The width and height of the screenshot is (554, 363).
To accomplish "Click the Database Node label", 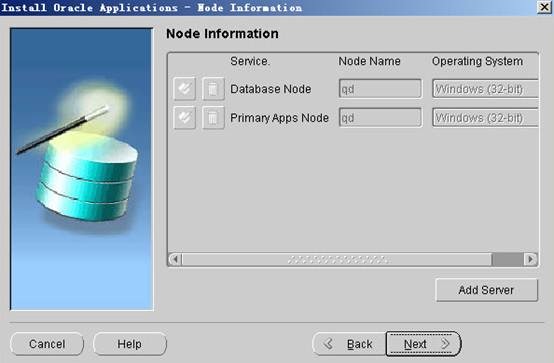I will (x=271, y=89).
